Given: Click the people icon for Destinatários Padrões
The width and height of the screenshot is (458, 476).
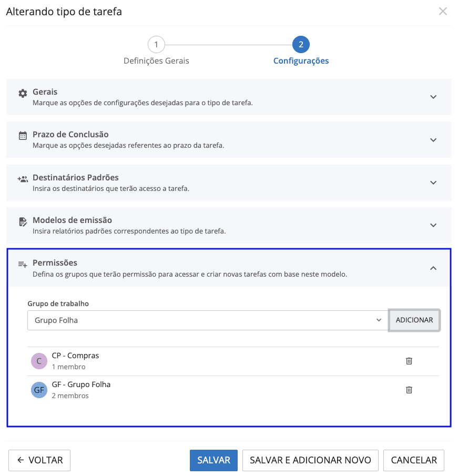Looking at the screenshot, I should [x=23, y=179].
